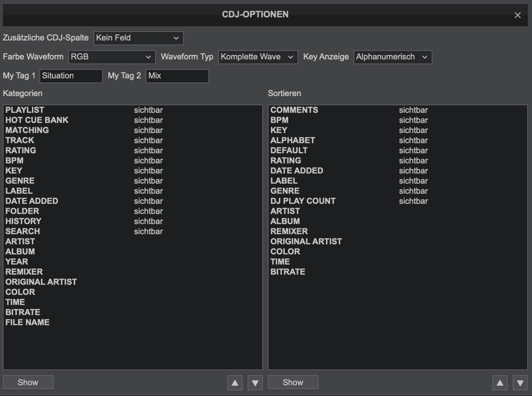Close the CDJ-Optionen dialog

click(x=518, y=15)
